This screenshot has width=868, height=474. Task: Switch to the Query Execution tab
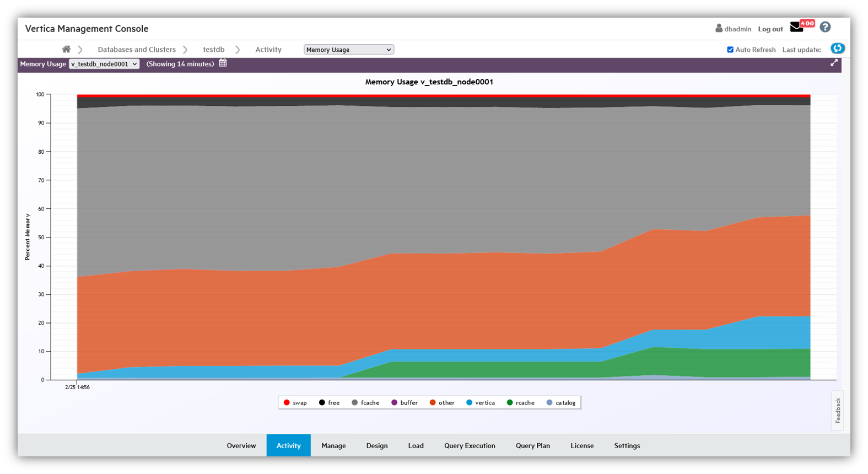(470, 445)
